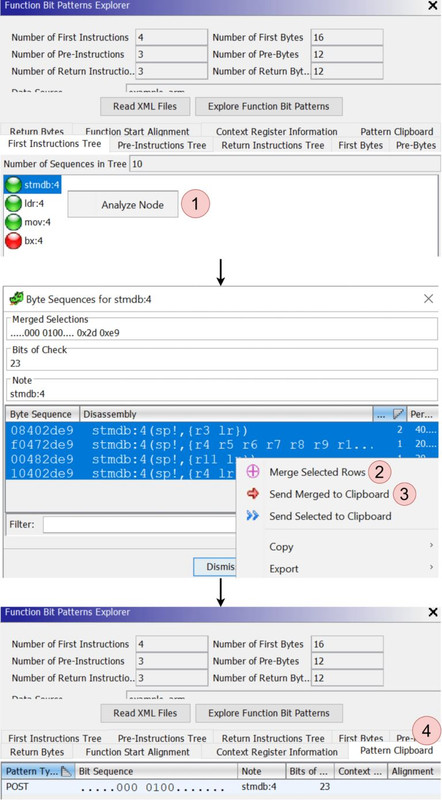This screenshot has width=442, height=800.
Task: Select row with byte sequence f0472de9
Action: click(221, 444)
